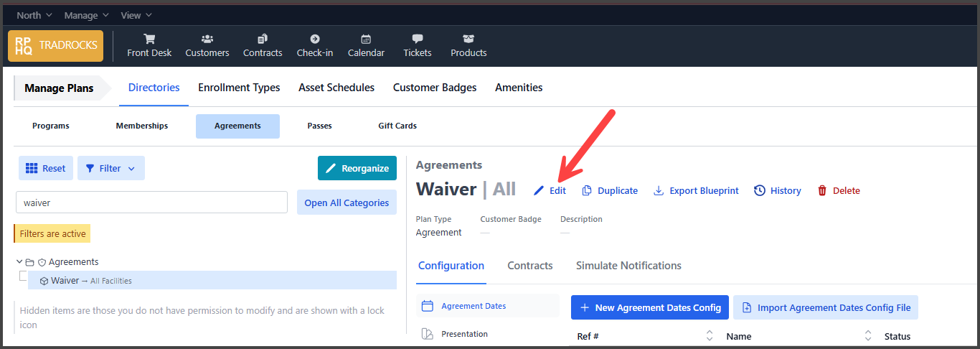980x349 pixels.
Task: Go to Customers section
Action: point(207,46)
